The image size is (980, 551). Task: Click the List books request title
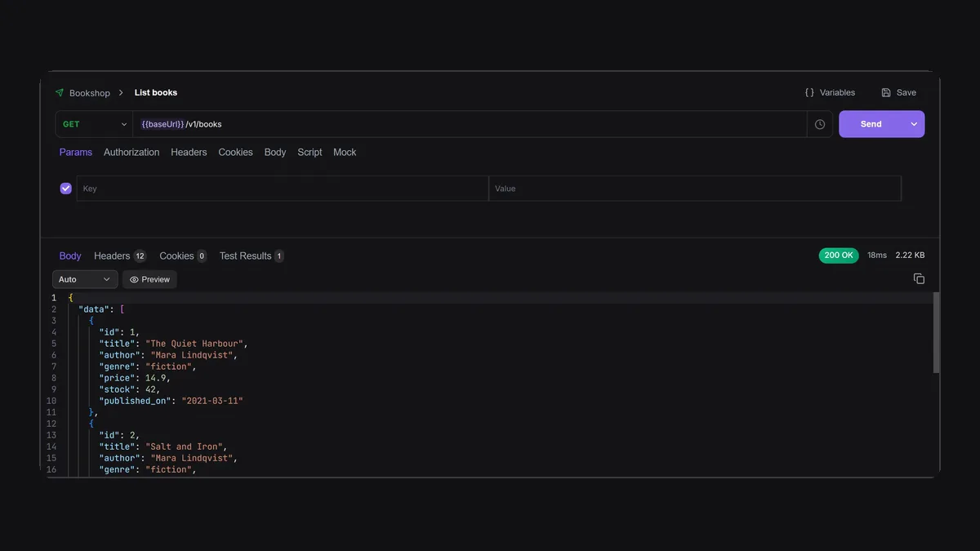point(156,93)
